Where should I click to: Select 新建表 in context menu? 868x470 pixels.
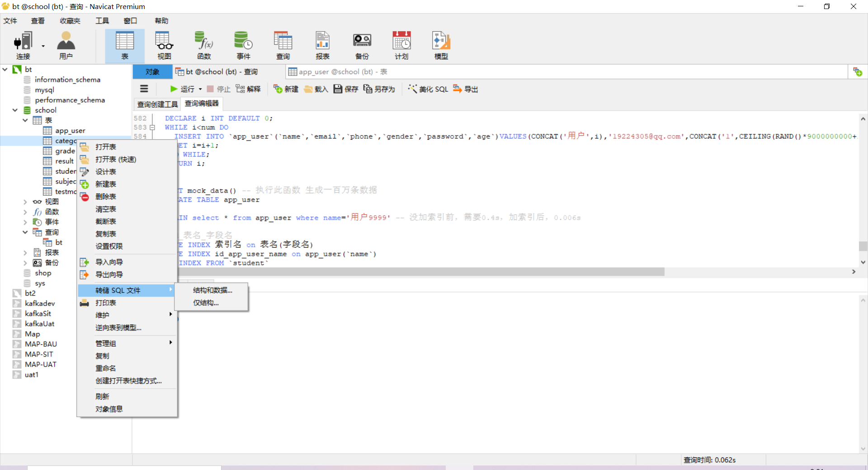click(x=127, y=184)
